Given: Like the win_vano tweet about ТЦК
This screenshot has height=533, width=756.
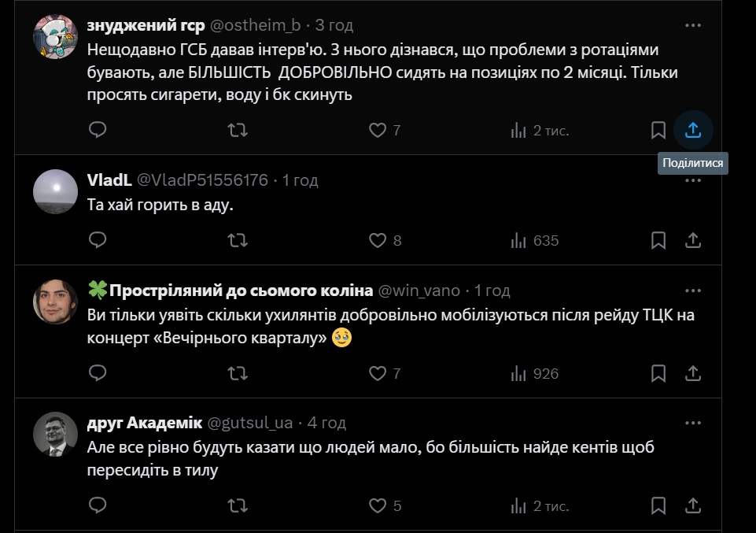Looking at the screenshot, I should click(x=378, y=373).
